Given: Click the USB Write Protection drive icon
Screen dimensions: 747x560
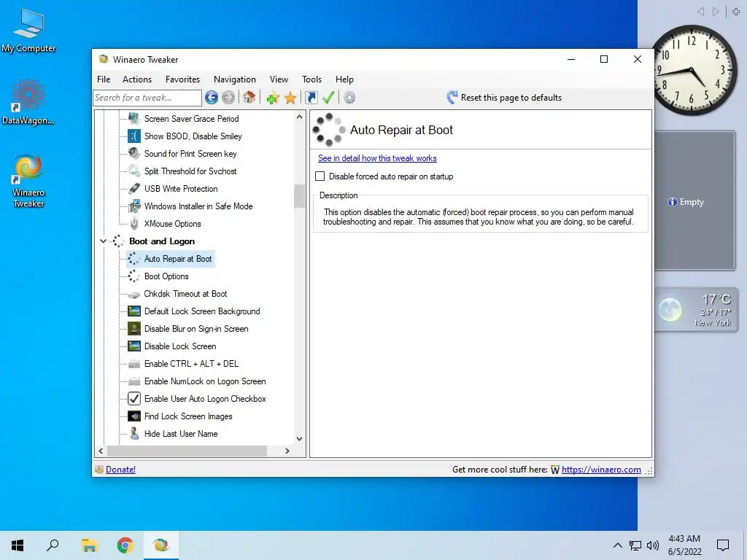Looking at the screenshot, I should [134, 189].
